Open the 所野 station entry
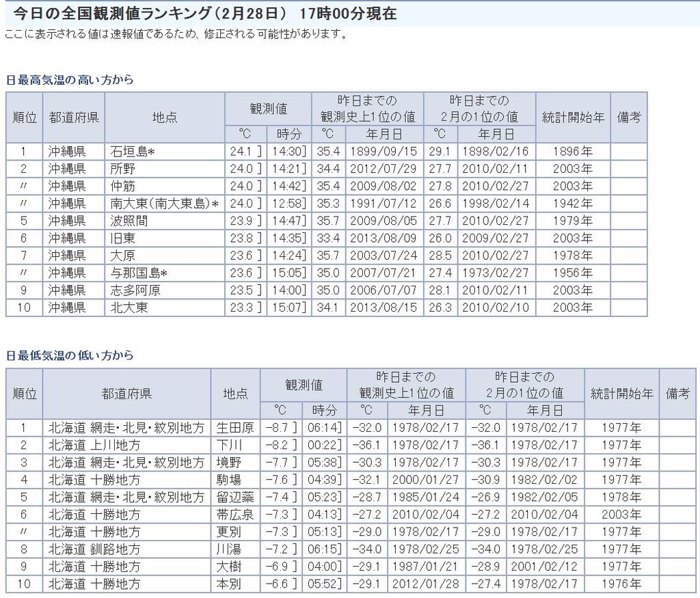Screen dimensions: 700x598 [x=122, y=169]
